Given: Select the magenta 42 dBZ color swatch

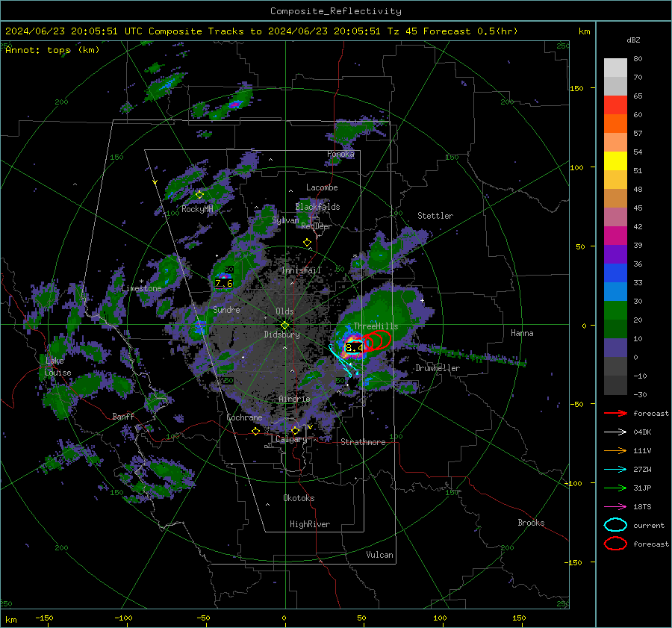Looking at the screenshot, I should (x=615, y=235).
